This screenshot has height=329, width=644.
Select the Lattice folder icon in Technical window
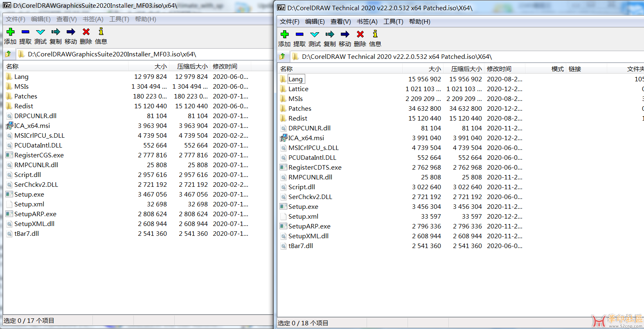(x=283, y=89)
